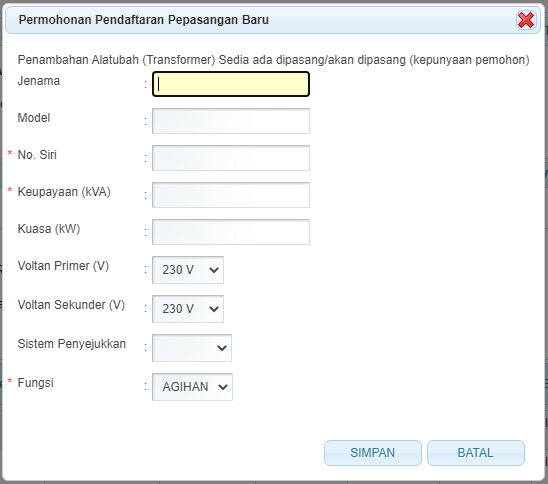Expand the Fungsi dropdown showing AGIHAN
The width and height of the screenshot is (548, 484).
[193, 387]
